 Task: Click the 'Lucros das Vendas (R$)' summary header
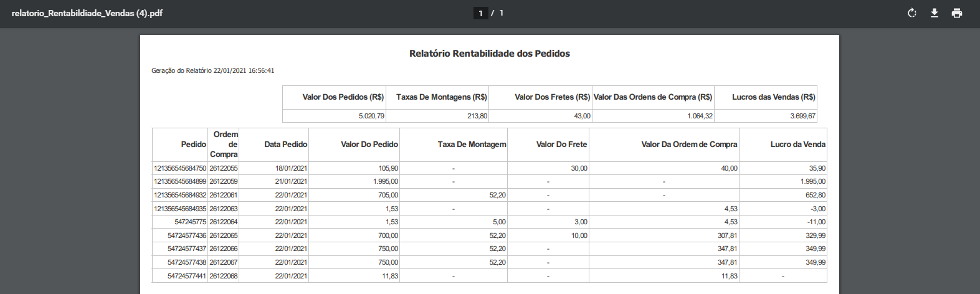(774, 97)
